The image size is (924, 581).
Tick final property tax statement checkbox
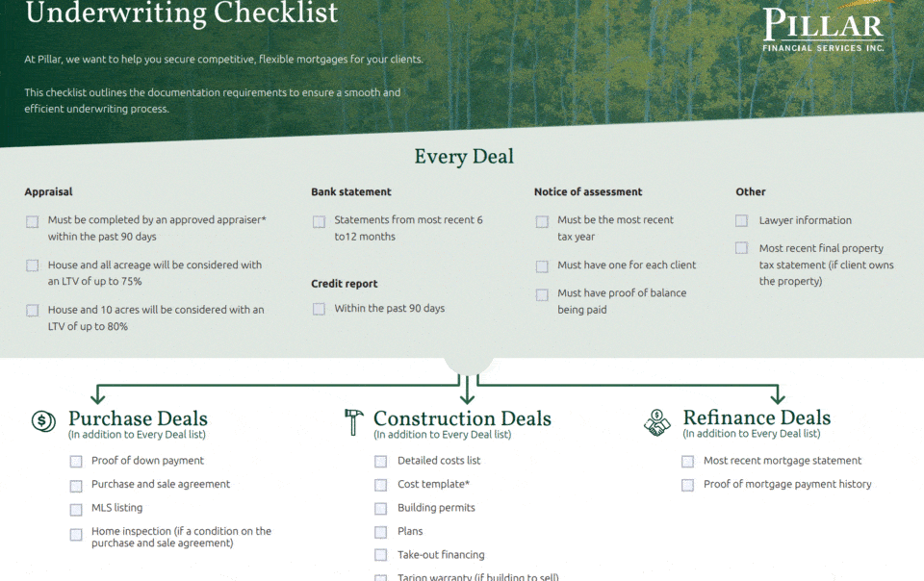[x=741, y=248]
